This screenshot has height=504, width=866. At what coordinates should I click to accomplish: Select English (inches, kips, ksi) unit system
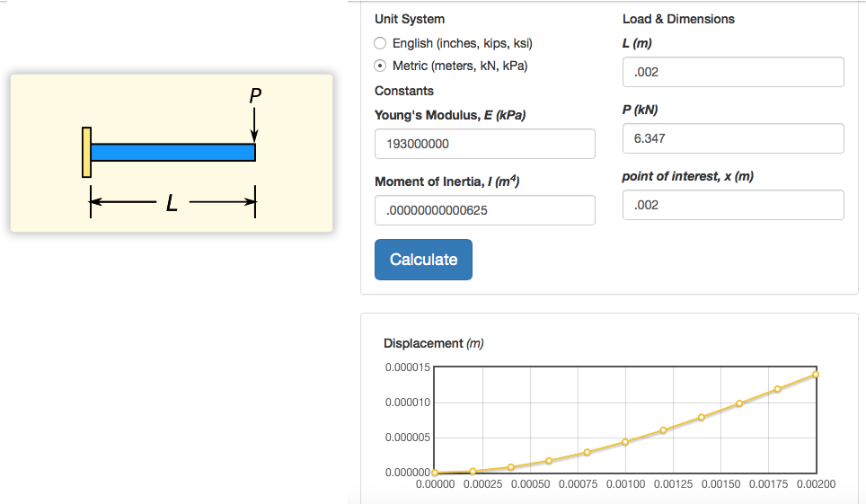click(x=380, y=43)
